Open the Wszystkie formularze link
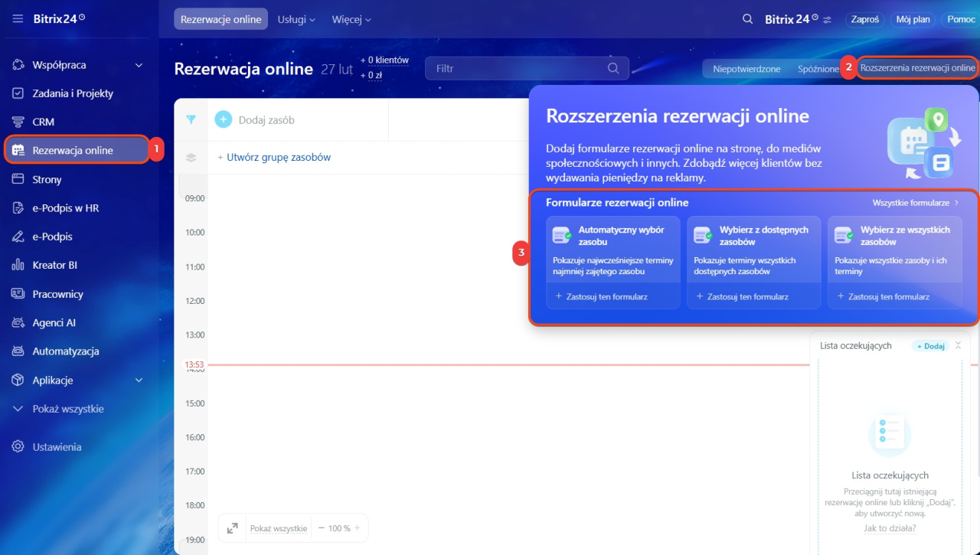The width and height of the screenshot is (980, 555). pos(915,203)
